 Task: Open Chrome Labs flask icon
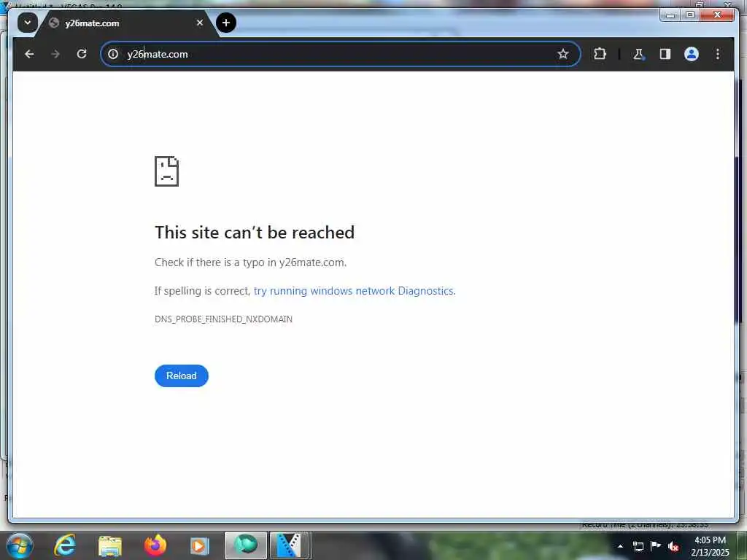click(x=638, y=54)
